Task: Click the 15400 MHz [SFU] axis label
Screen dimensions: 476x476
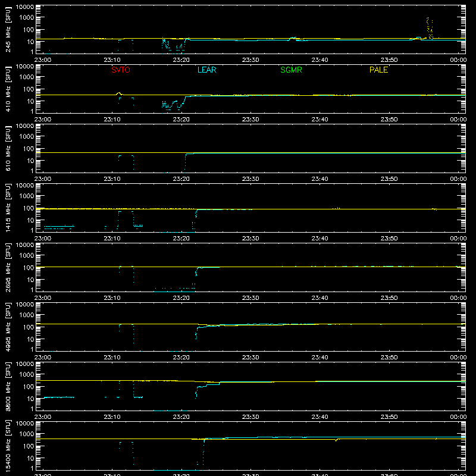Action: tap(8, 446)
